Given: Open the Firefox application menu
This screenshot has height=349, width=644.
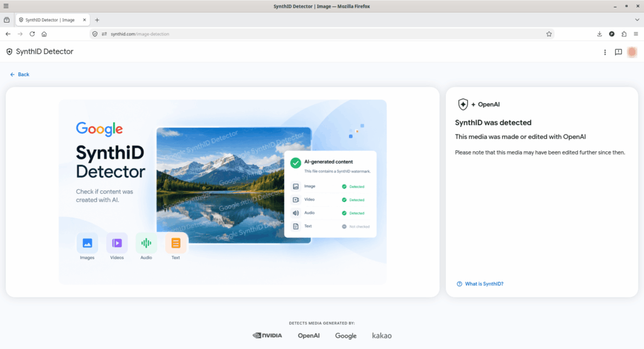Looking at the screenshot, I should (636, 34).
